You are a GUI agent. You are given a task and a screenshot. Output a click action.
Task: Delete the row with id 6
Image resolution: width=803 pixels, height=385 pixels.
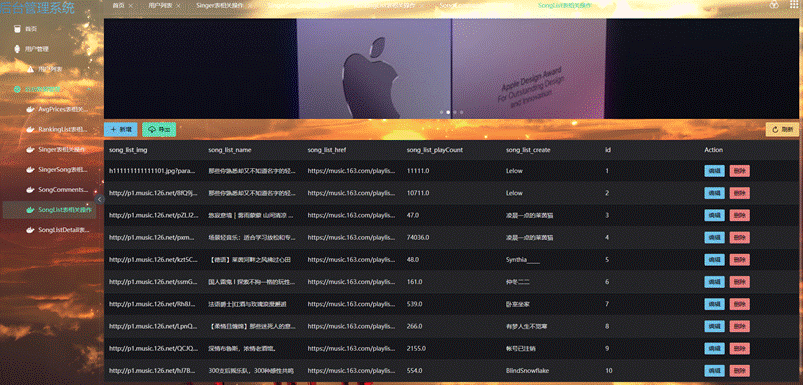point(739,282)
